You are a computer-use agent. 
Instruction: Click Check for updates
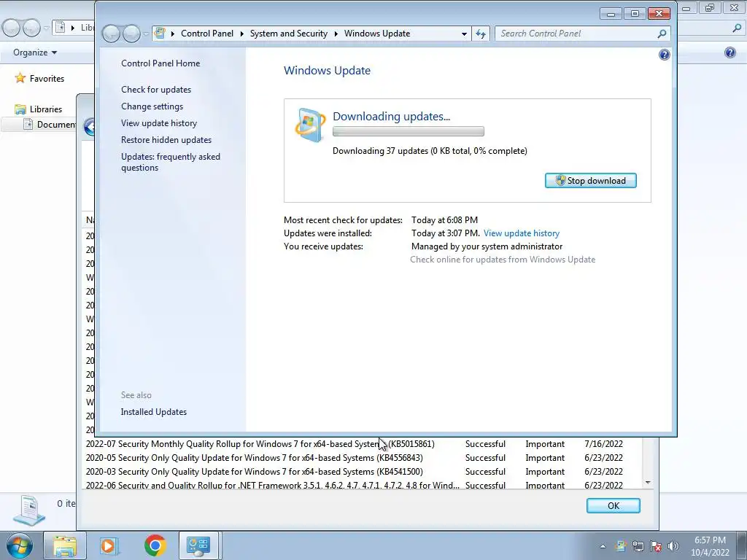[156, 90]
